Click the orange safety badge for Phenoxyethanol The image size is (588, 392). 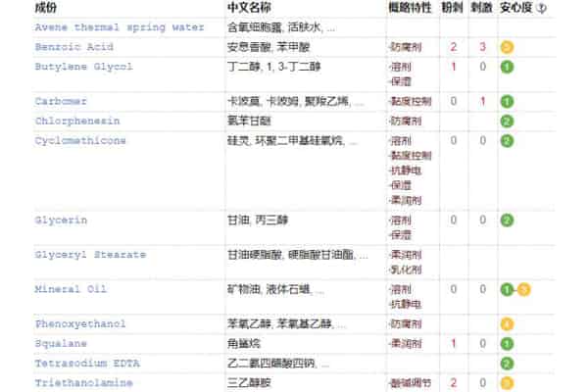[507, 324]
